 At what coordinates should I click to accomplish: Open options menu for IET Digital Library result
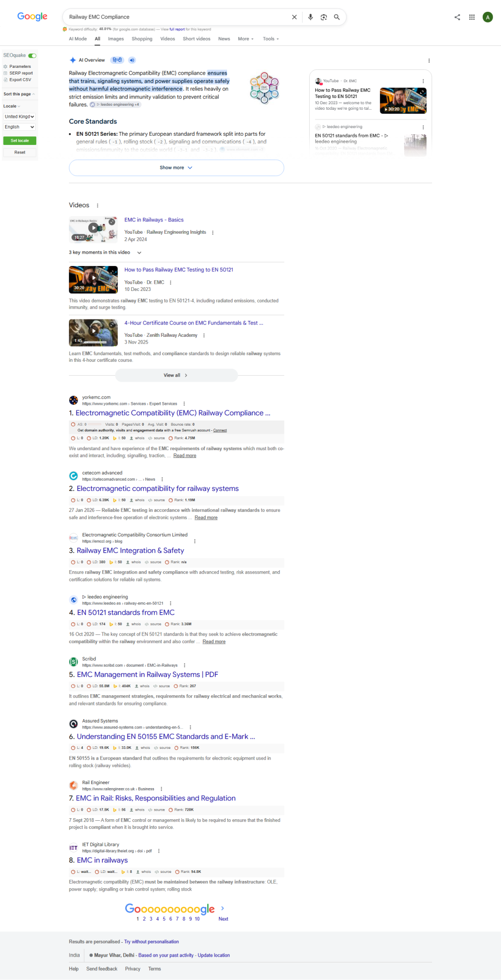click(159, 851)
